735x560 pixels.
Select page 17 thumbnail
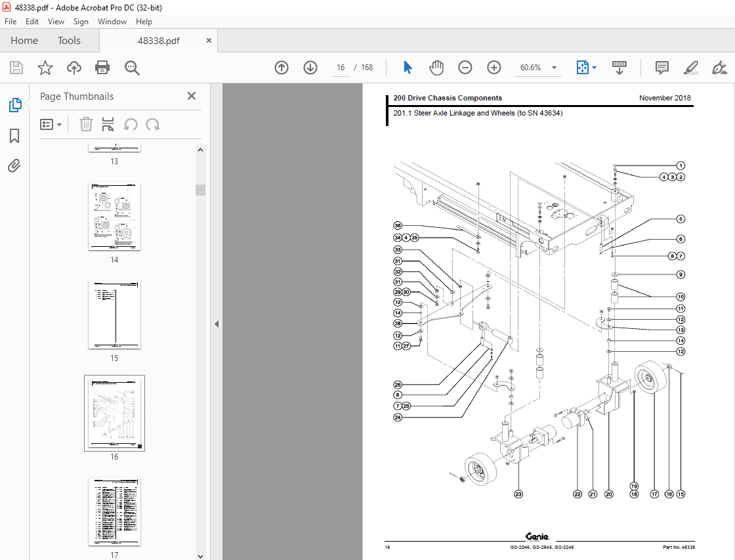coord(114,512)
